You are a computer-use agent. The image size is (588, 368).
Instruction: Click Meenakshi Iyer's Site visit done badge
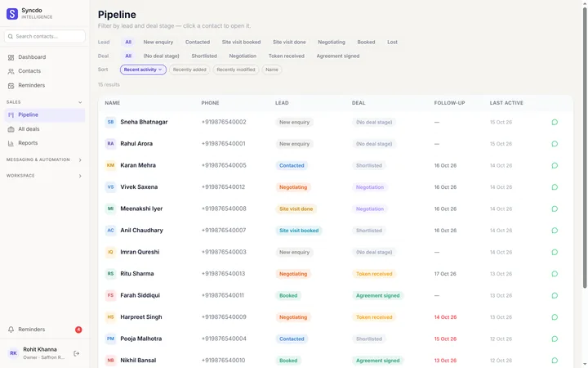(296, 209)
